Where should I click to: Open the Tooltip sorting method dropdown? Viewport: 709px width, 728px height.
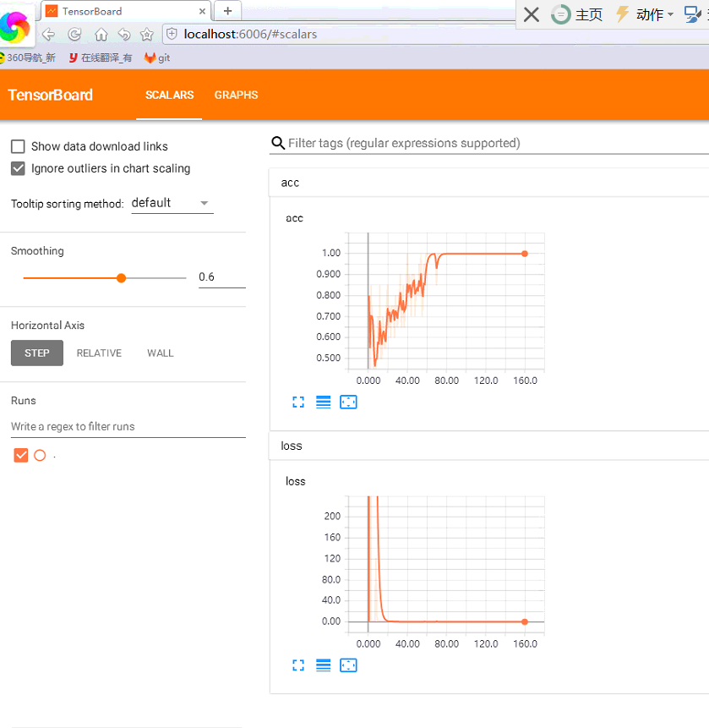[x=172, y=202]
